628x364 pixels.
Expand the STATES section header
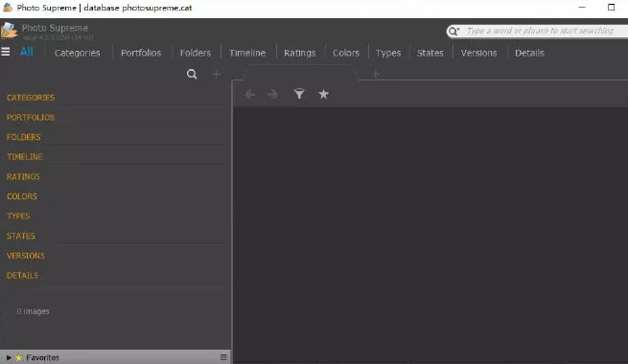coord(21,236)
